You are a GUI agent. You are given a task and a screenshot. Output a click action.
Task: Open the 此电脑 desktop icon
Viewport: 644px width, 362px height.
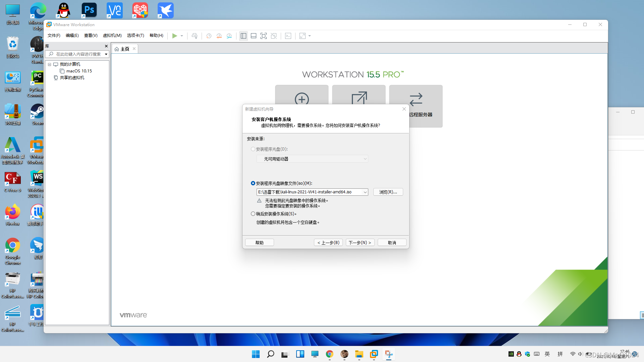tap(12, 14)
